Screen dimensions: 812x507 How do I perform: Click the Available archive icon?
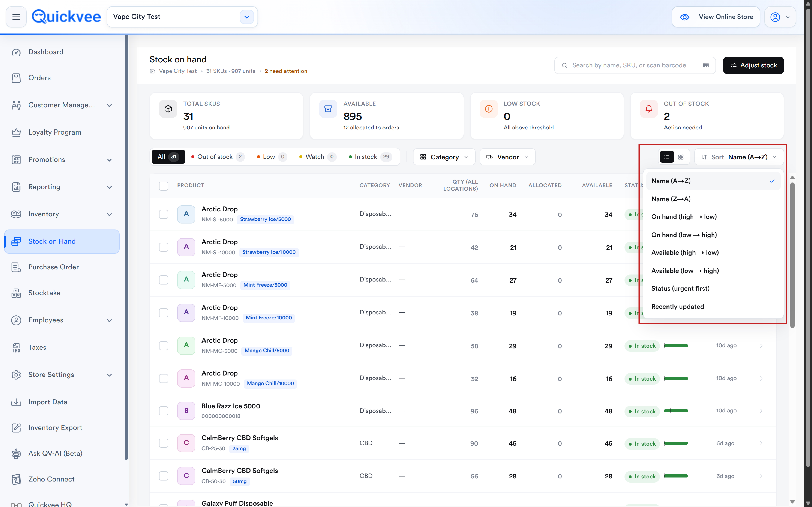click(x=328, y=109)
